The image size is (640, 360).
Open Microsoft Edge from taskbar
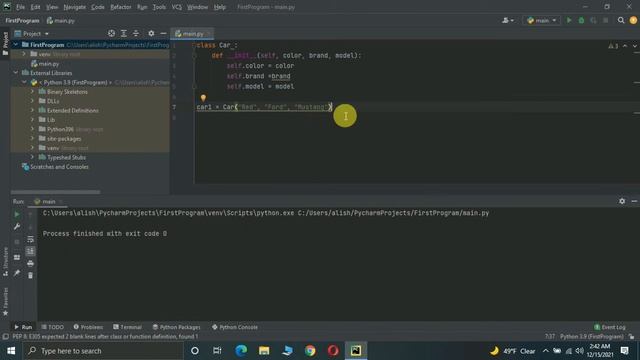[241, 351]
